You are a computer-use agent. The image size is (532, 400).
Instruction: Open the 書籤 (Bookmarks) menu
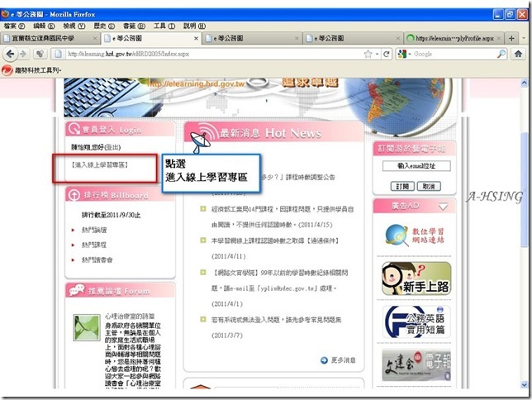tap(134, 26)
